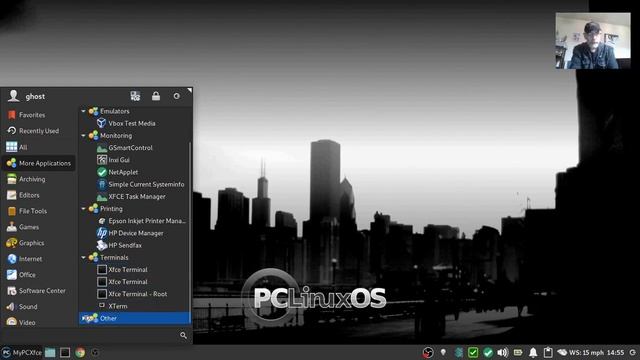Open the Office category
This screenshot has height=360, width=640.
39,275
